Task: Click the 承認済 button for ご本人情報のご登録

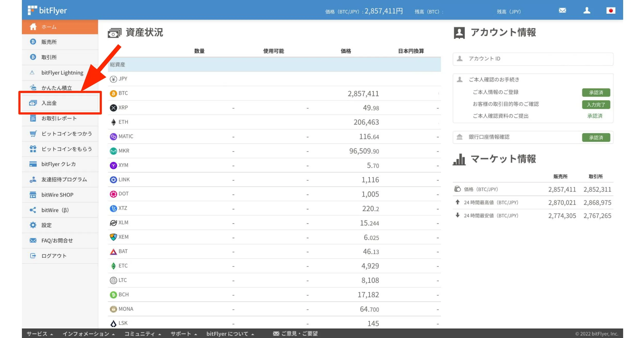Action: pyautogui.click(x=596, y=92)
